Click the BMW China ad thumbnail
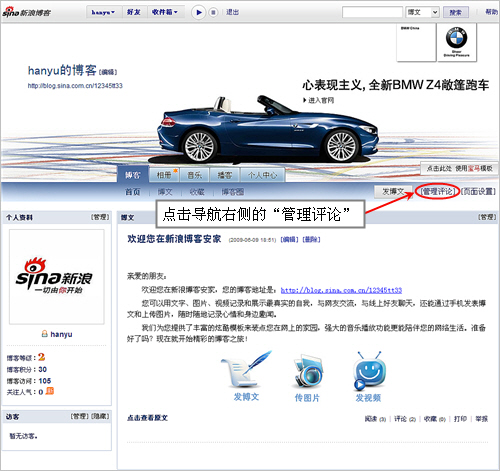Viewport: 500px width, 471px height. 416,42
